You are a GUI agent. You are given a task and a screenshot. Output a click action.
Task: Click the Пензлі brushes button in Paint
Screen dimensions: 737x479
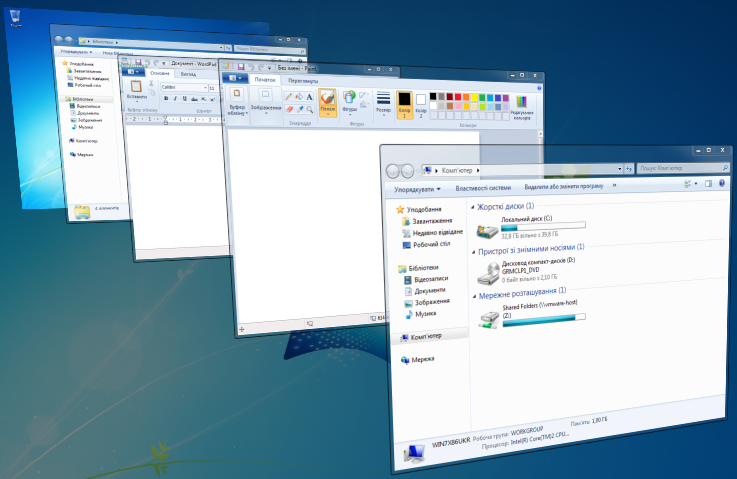pos(328,102)
